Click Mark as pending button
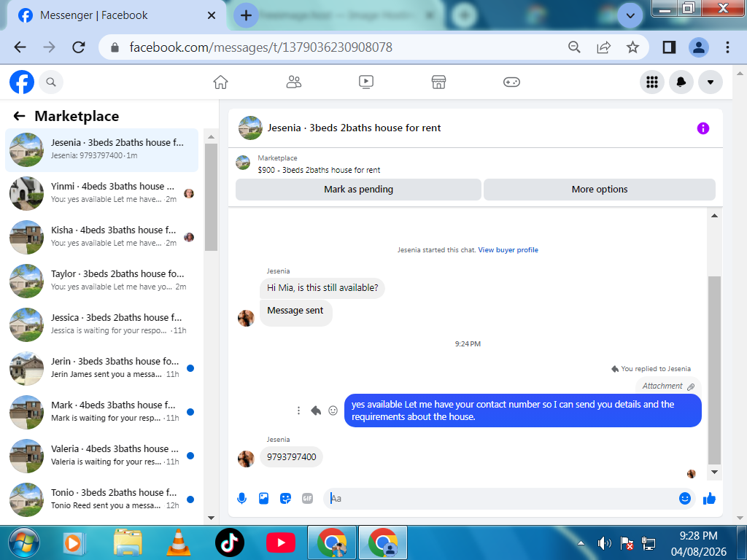 [358, 190]
